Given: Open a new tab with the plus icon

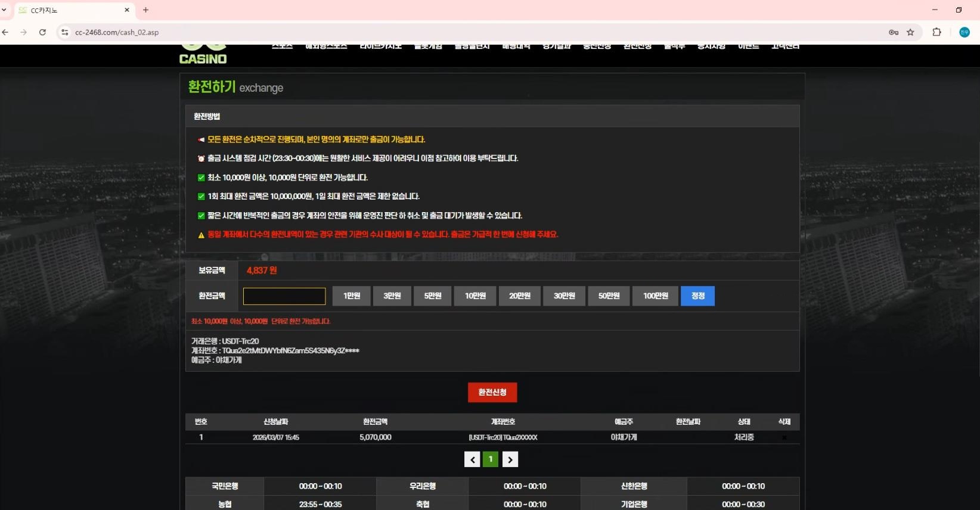Looking at the screenshot, I should coord(145,10).
